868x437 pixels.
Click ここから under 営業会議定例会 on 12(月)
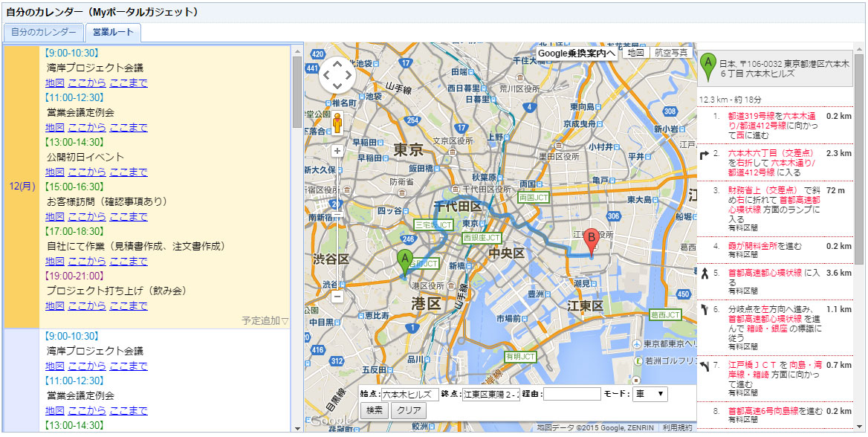[87, 127]
